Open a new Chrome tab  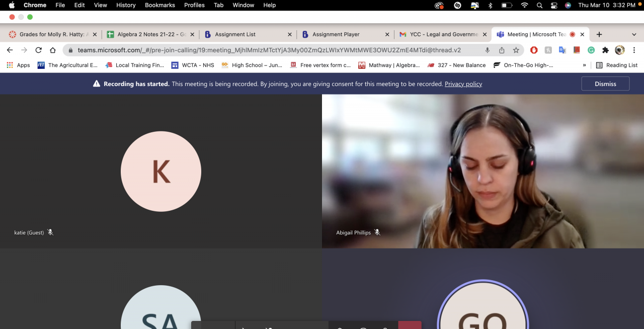tap(599, 34)
